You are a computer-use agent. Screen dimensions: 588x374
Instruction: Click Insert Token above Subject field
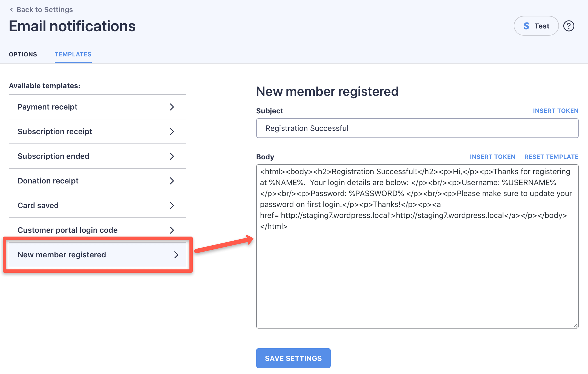tap(555, 111)
